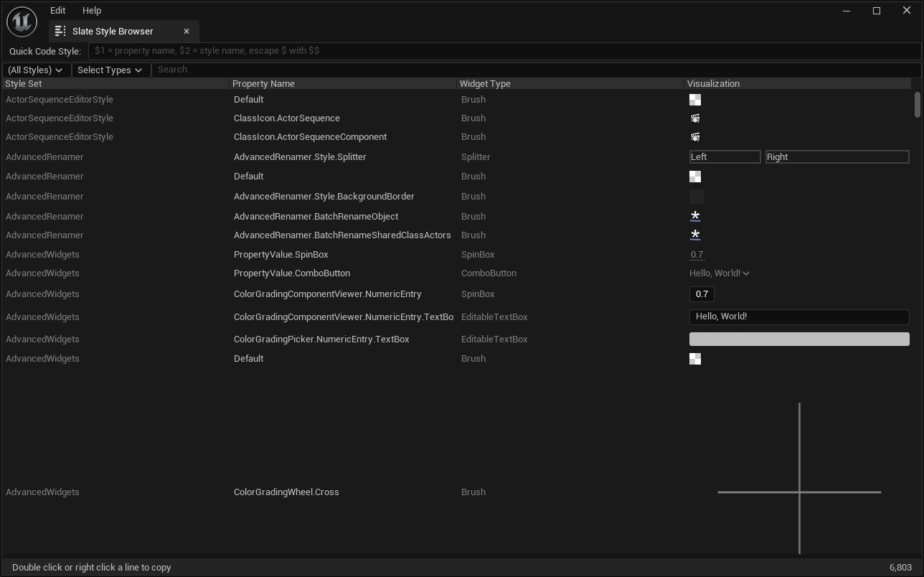
Task: Click the ClassIcon.ActorSequenceComponent brush icon
Action: (694, 137)
